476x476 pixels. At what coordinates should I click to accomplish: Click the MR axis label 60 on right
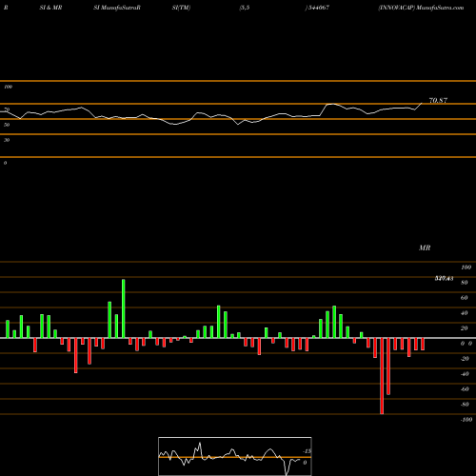point(465,298)
